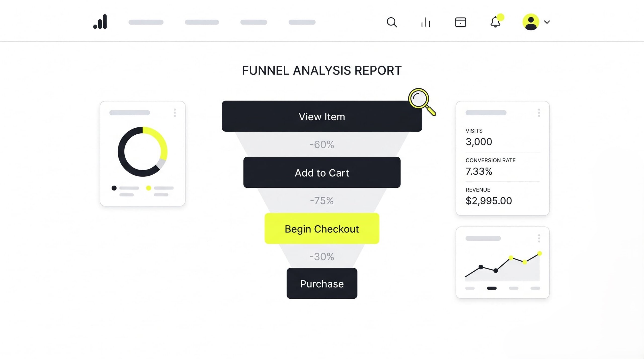
Task: Open three-dot menu on donut chart card
Action: click(x=175, y=113)
